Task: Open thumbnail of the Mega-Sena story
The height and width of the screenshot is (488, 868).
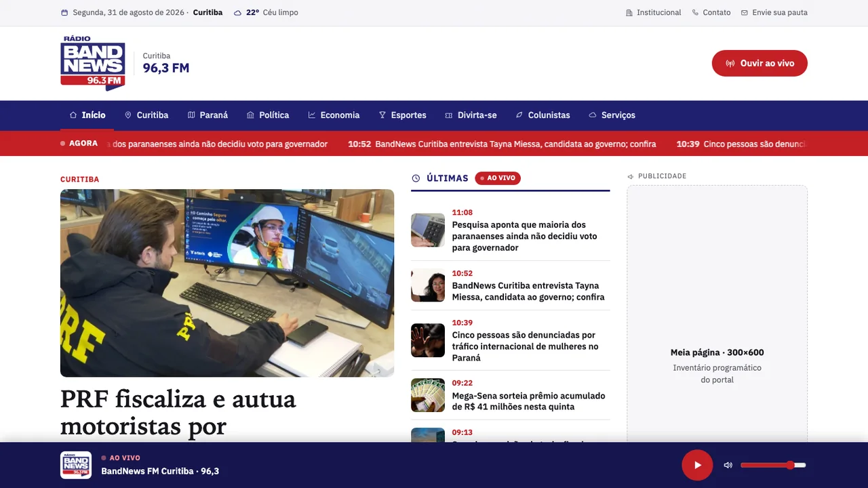Action: pyautogui.click(x=428, y=395)
